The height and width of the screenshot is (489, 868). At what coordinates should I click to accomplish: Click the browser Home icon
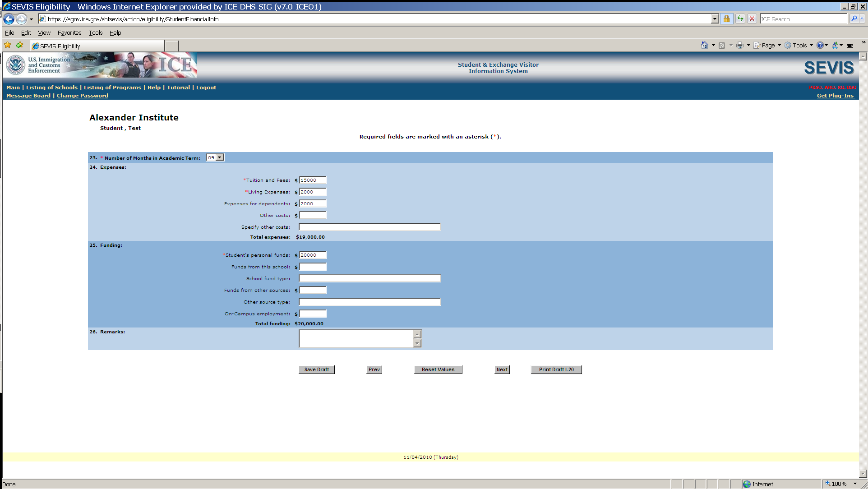point(704,45)
